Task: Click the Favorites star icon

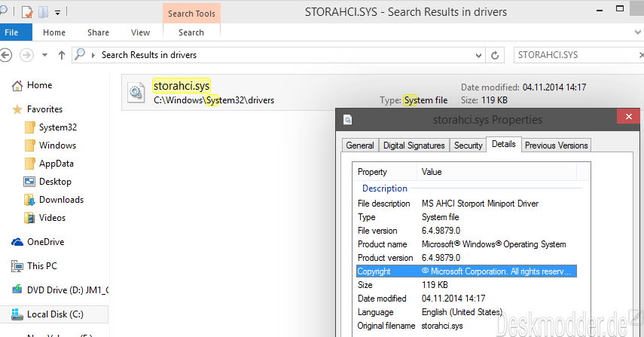Action: 17,109
